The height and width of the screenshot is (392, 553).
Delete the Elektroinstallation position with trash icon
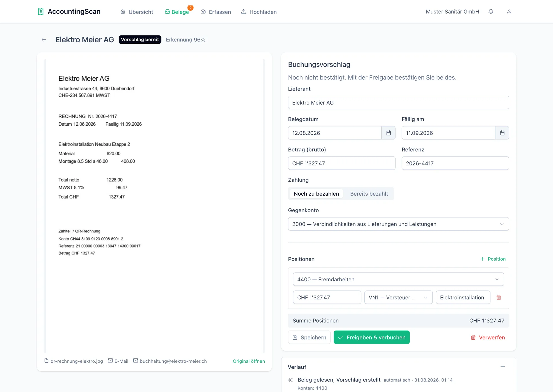pyautogui.click(x=499, y=297)
